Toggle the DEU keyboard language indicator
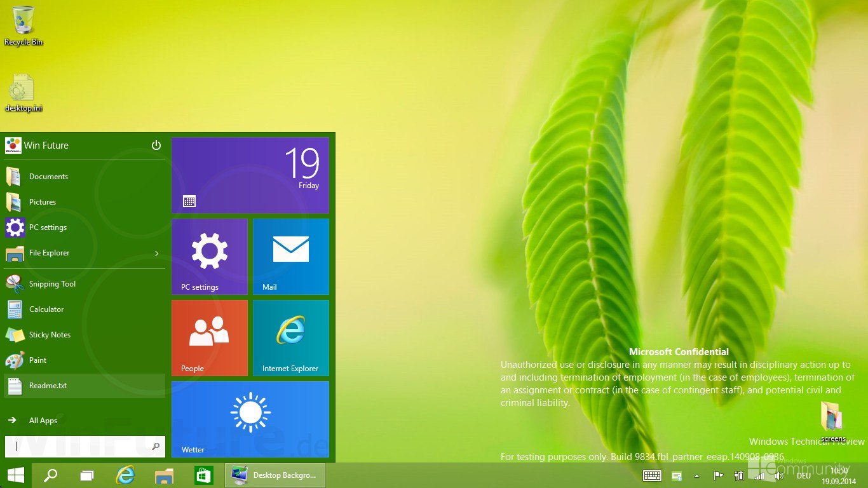 pyautogui.click(x=804, y=475)
